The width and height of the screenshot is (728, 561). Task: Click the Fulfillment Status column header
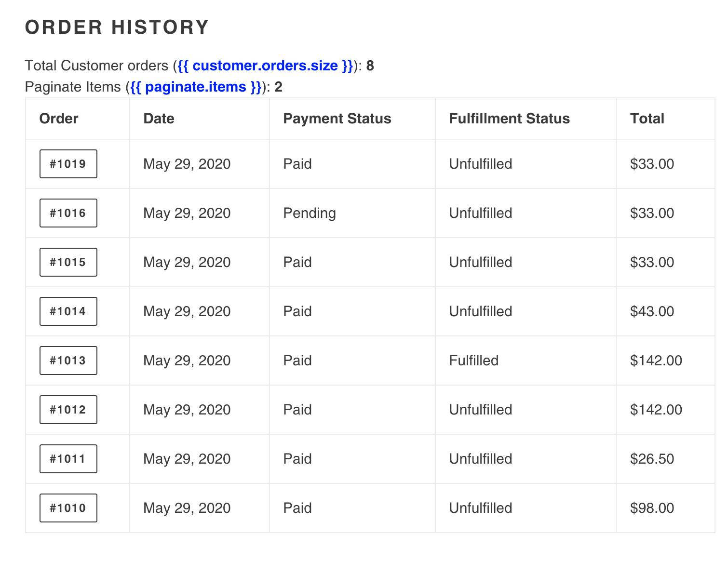(509, 119)
